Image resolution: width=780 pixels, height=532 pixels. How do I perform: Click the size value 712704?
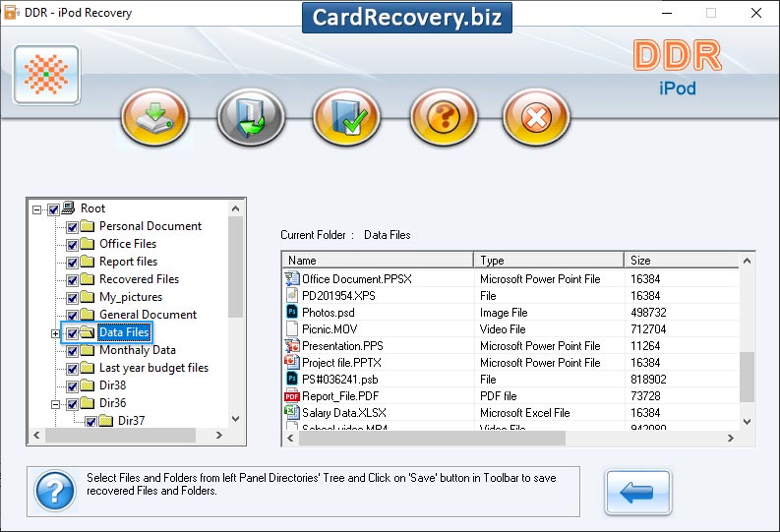pyautogui.click(x=648, y=329)
